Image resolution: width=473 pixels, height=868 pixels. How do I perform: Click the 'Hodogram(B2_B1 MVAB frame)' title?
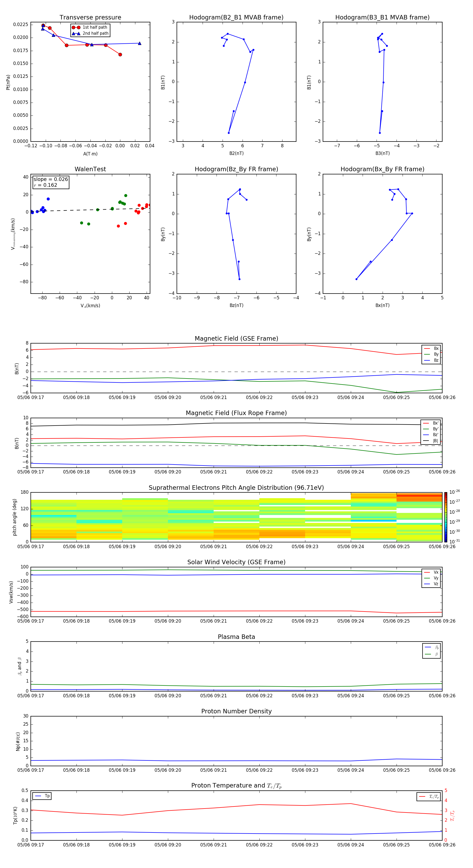pos(236,18)
